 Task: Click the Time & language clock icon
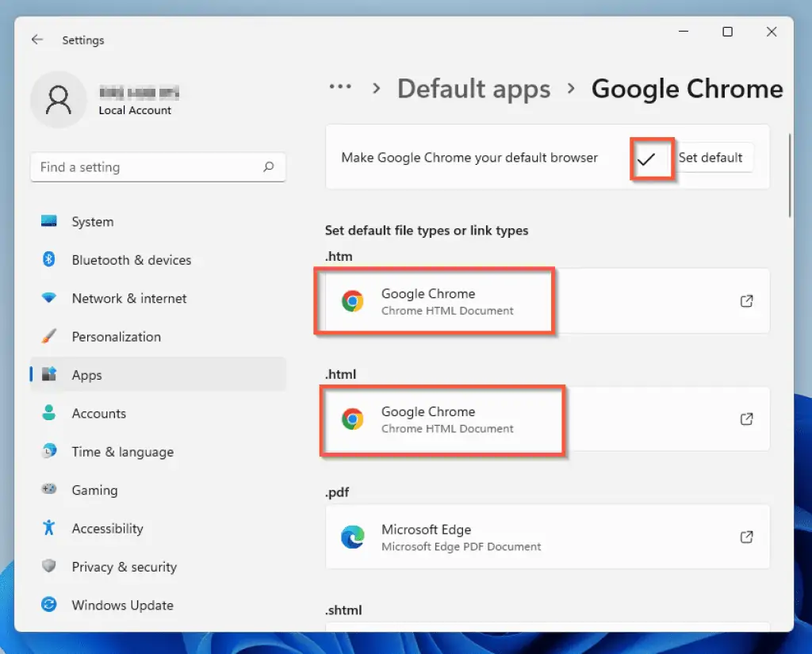[x=49, y=451]
